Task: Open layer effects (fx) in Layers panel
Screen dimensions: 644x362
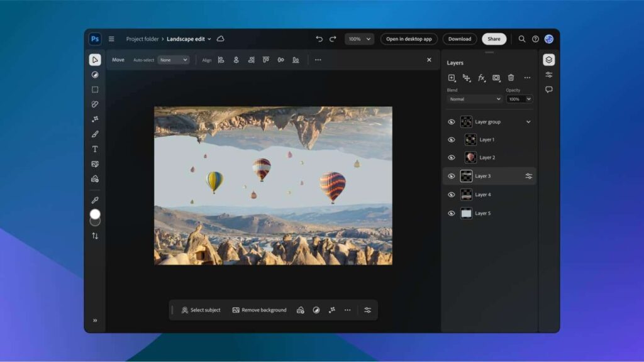Action: coord(480,78)
